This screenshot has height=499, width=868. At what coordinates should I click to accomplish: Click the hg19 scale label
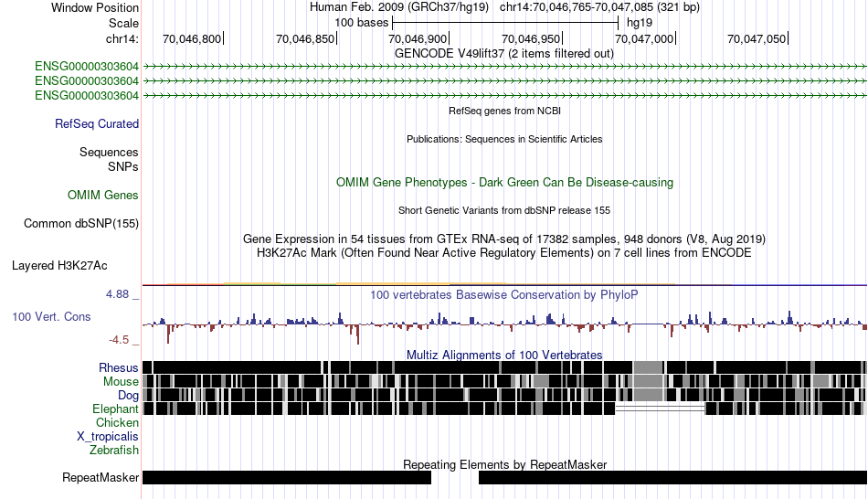click(640, 23)
